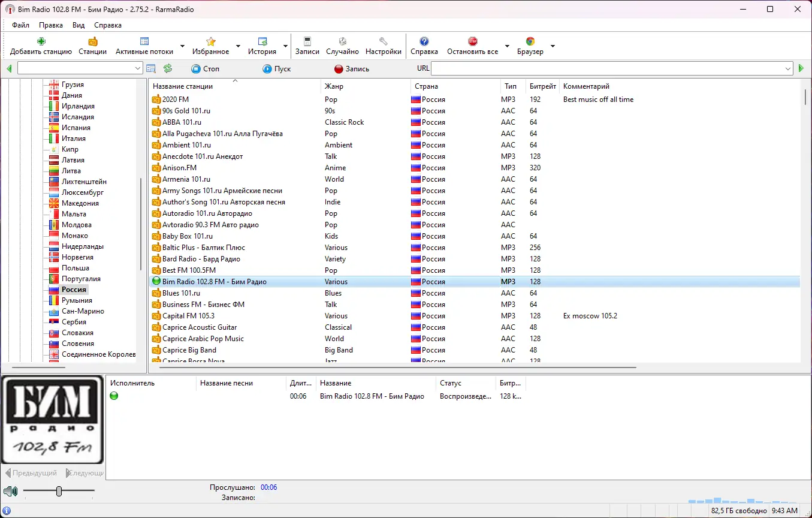Sort stations by Жанр column
This screenshot has height=518, width=812.
(x=365, y=86)
